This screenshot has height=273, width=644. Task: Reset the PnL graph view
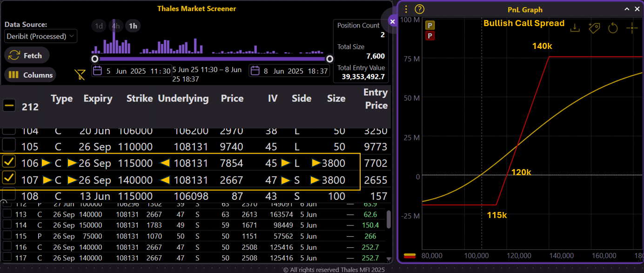[x=613, y=28]
